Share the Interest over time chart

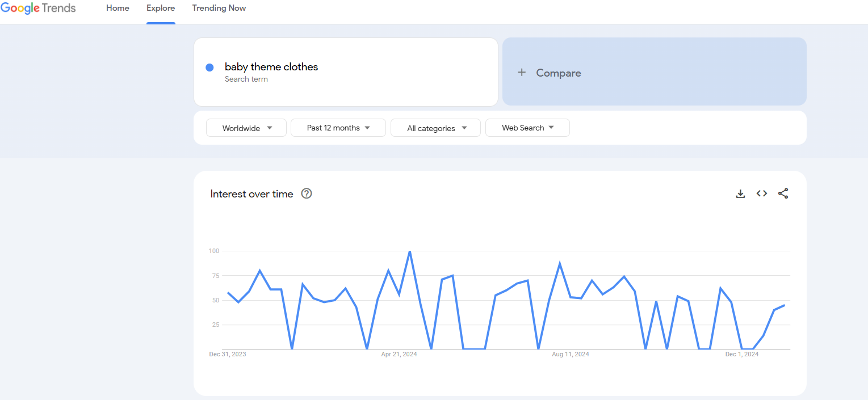(783, 193)
